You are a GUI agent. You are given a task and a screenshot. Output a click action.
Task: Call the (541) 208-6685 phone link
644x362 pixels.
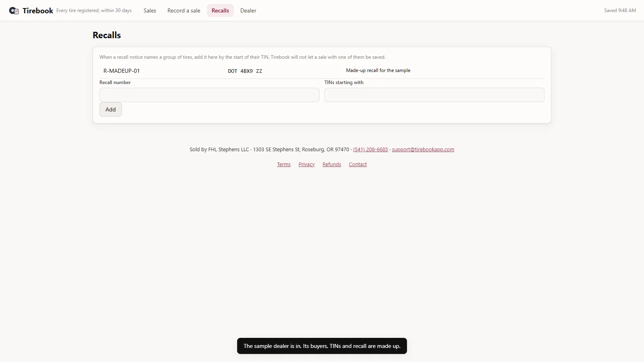(x=370, y=149)
